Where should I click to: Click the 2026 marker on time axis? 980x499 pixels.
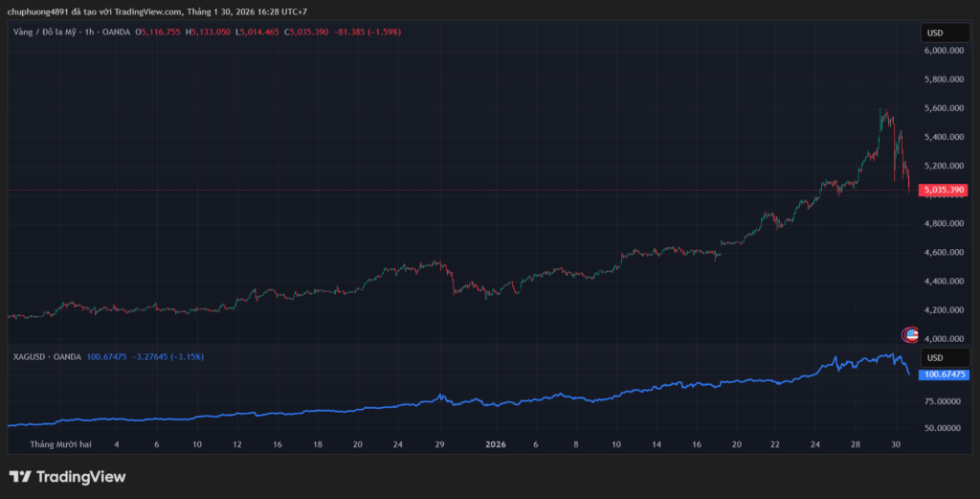click(495, 444)
